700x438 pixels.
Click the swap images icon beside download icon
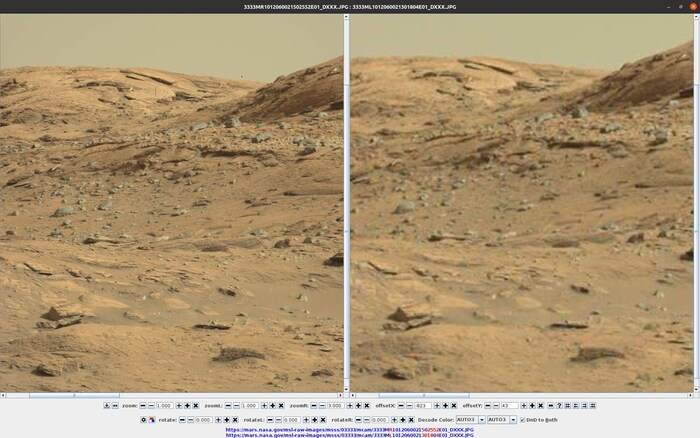coord(115,406)
